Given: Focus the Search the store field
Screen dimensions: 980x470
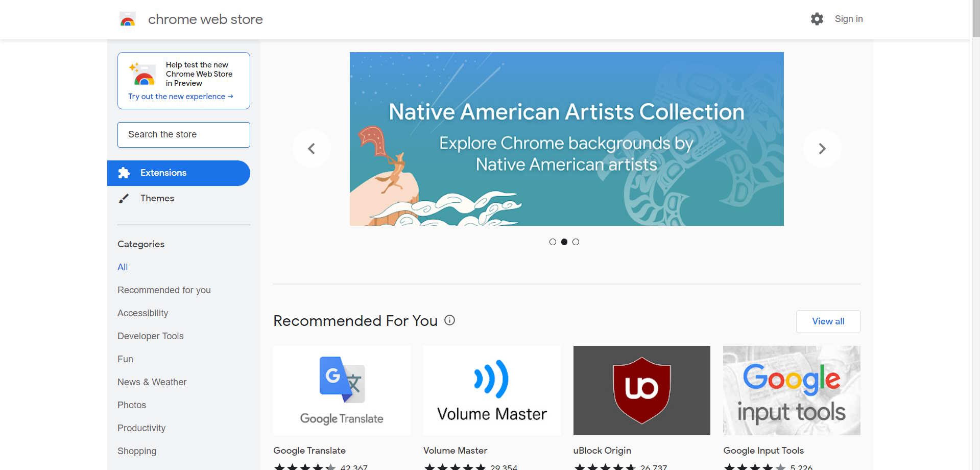Looking at the screenshot, I should click(184, 135).
